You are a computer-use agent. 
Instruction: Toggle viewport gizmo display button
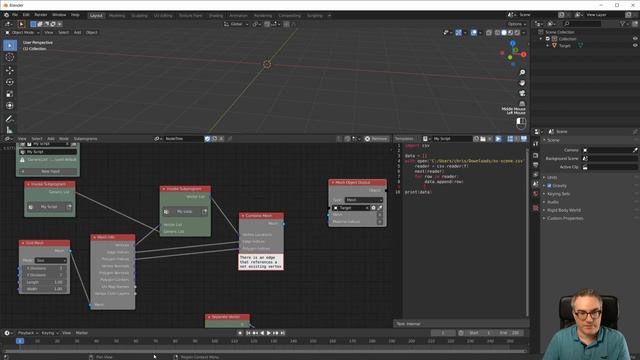pyautogui.click(x=458, y=32)
